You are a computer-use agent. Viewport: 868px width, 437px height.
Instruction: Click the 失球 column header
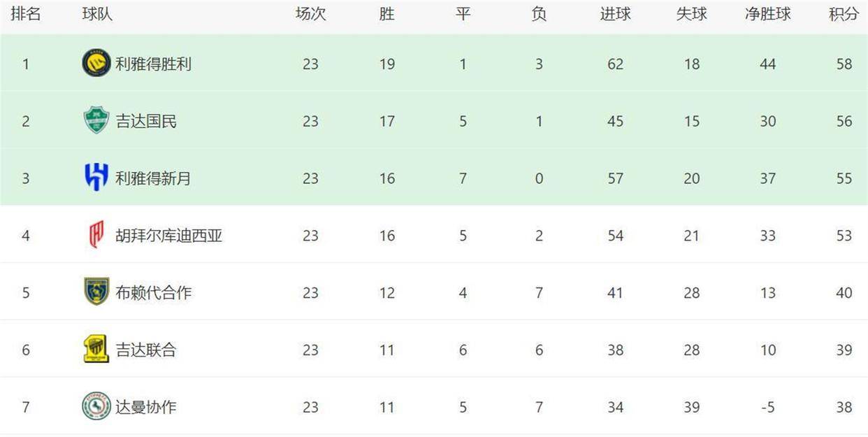(691, 14)
